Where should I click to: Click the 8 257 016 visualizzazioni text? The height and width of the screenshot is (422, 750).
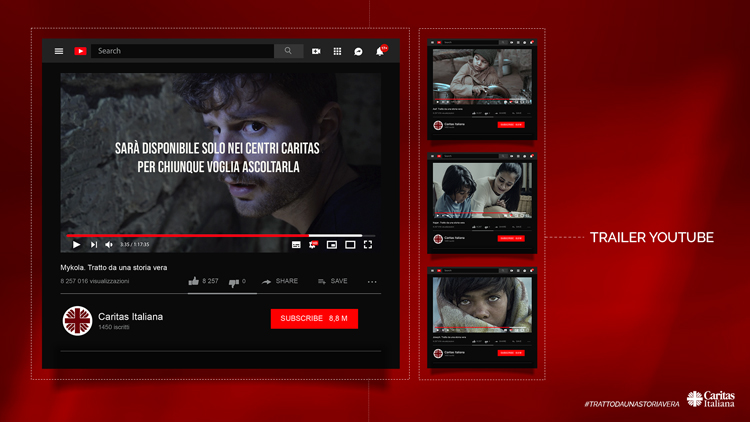(95, 281)
